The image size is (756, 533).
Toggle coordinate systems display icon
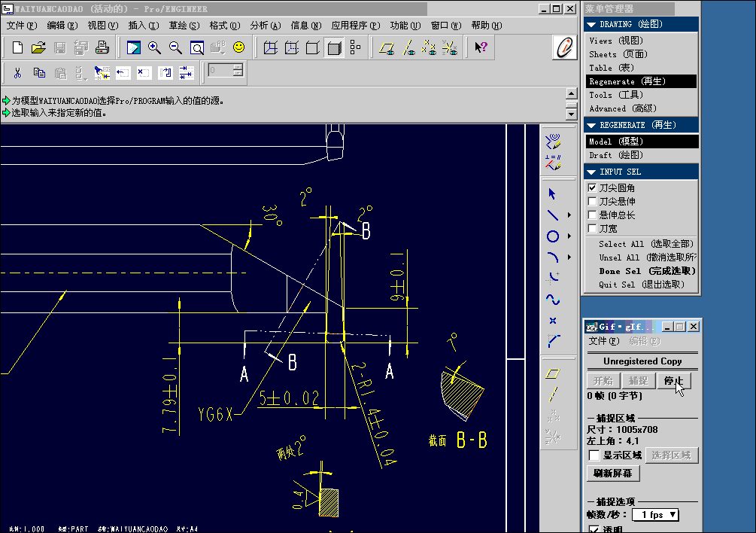[x=450, y=47]
